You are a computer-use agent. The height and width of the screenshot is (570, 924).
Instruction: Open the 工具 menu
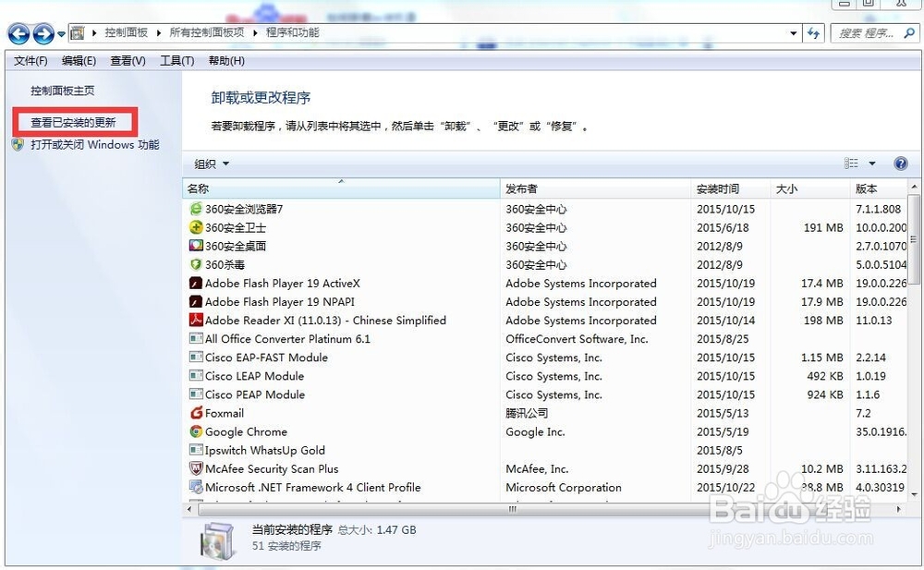(176, 60)
